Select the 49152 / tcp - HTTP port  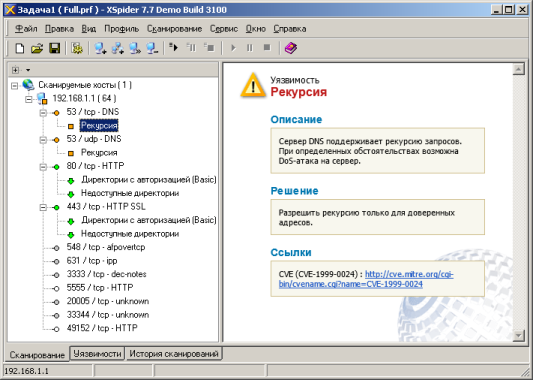(102, 328)
